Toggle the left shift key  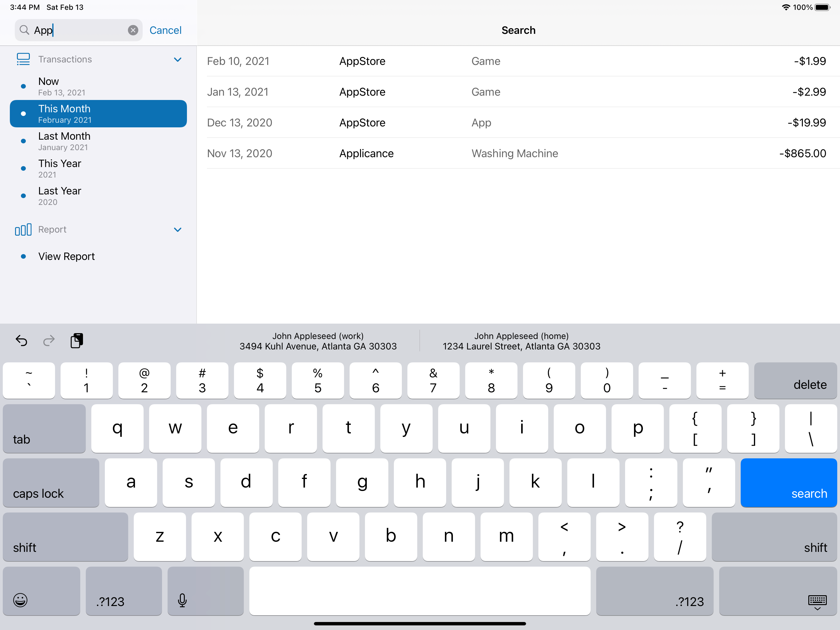65,537
